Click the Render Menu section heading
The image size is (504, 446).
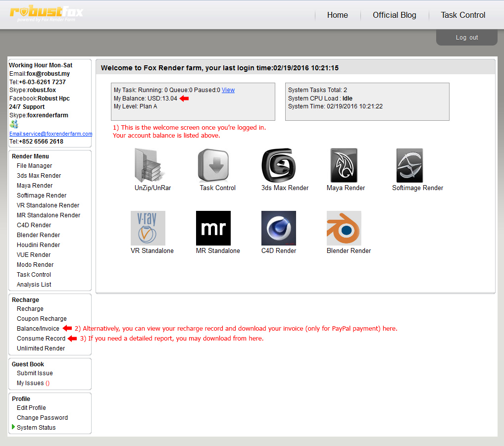click(x=30, y=156)
